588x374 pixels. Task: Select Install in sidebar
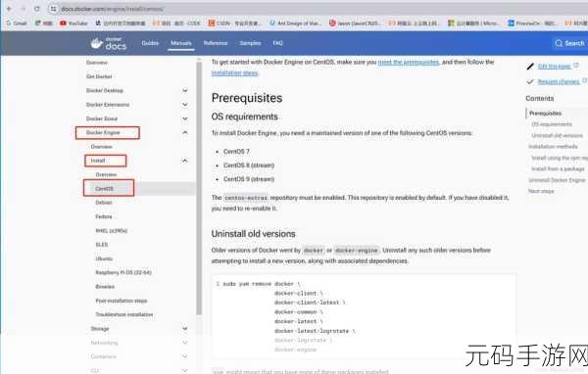point(98,161)
